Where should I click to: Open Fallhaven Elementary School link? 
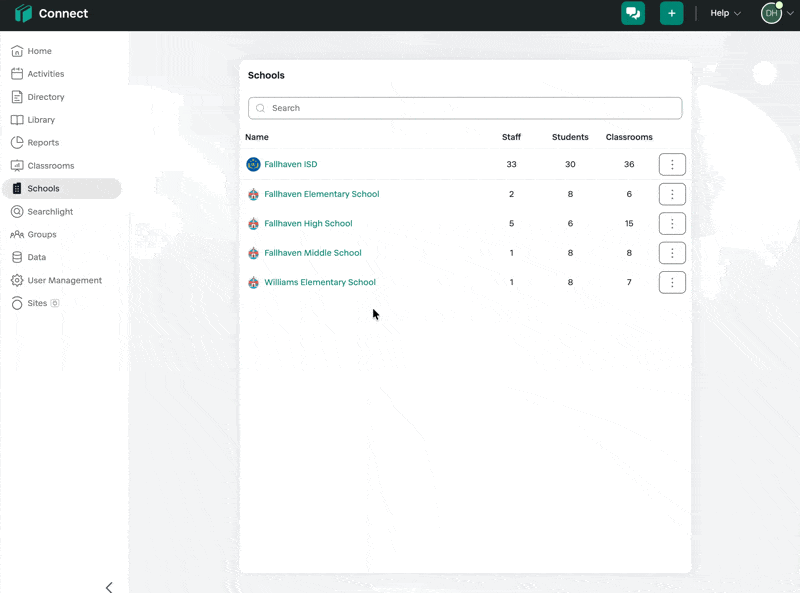(x=321, y=194)
